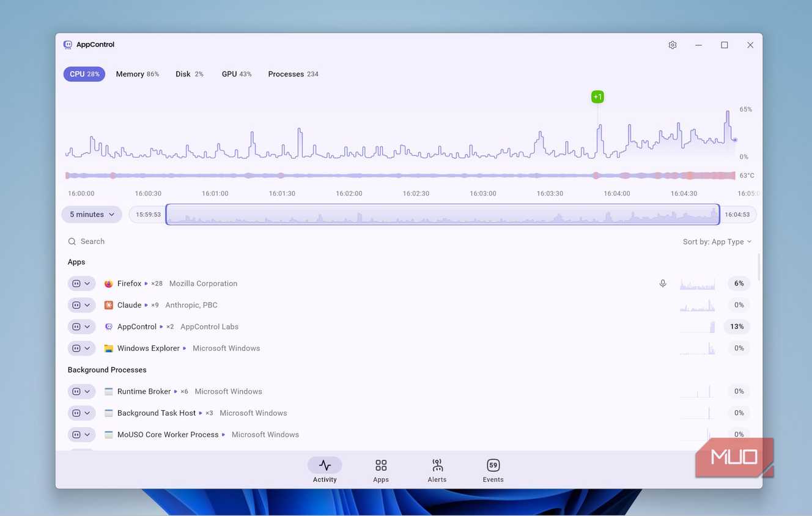Image resolution: width=812 pixels, height=516 pixels.
Task: Open the settings gear in the title bar
Action: click(x=673, y=45)
